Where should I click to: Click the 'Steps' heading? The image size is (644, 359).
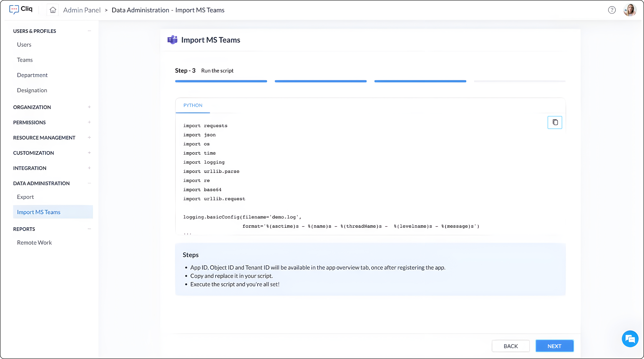click(190, 255)
